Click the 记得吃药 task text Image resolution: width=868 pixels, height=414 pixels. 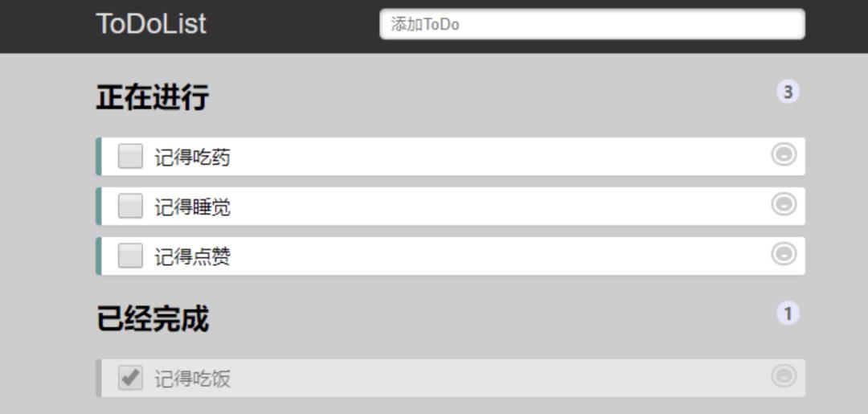(192, 158)
